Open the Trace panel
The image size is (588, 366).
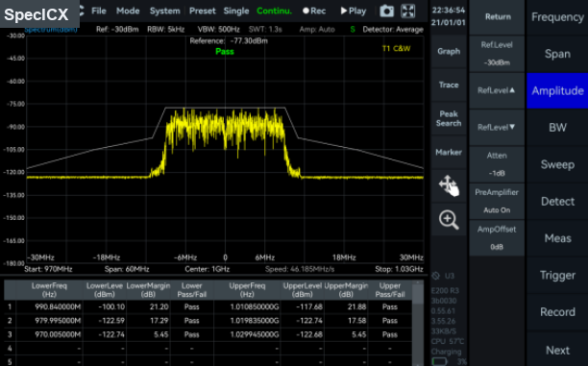tap(449, 85)
